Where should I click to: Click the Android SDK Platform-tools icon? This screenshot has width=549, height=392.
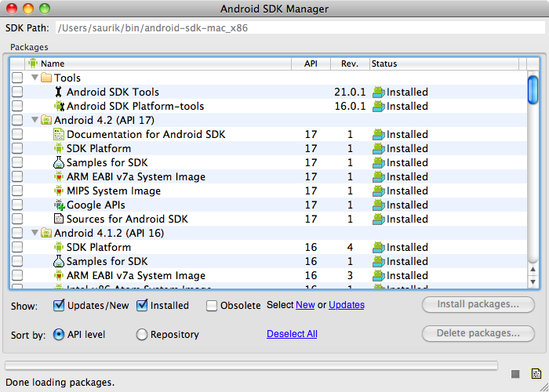point(59,106)
